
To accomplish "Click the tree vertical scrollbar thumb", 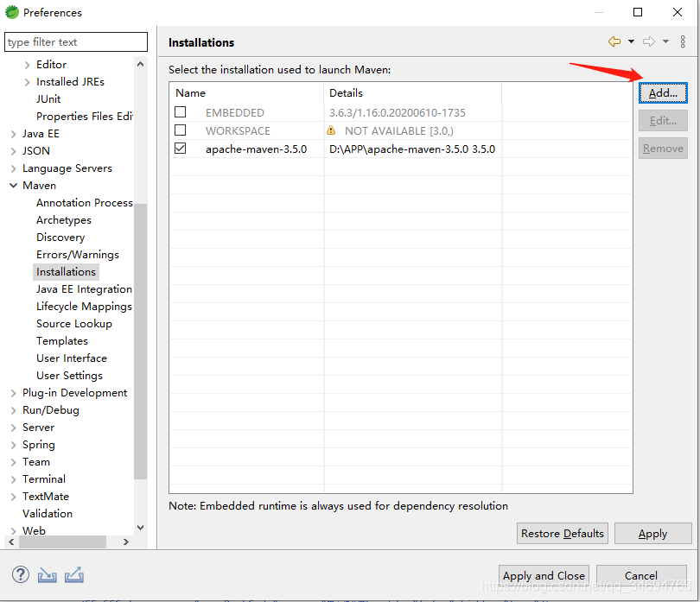I will (140, 341).
